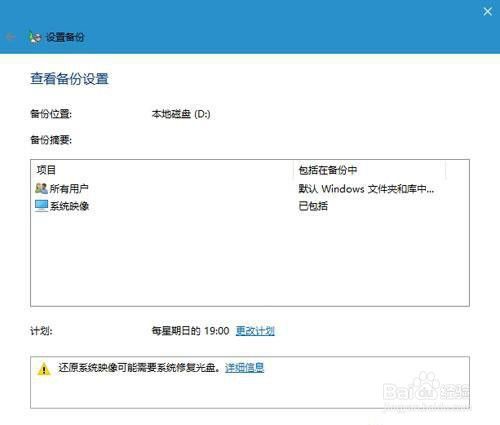Click the 备份摘要: label
500x425 pixels.
(x=51, y=140)
